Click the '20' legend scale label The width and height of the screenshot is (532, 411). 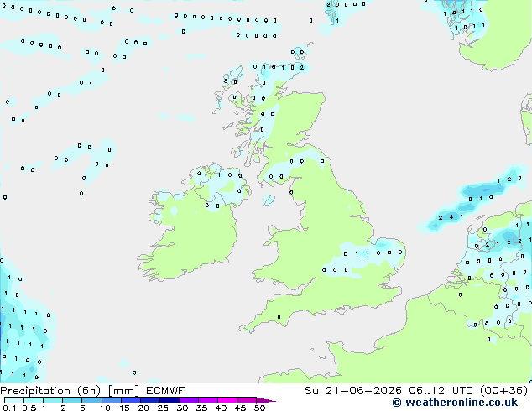point(143,408)
